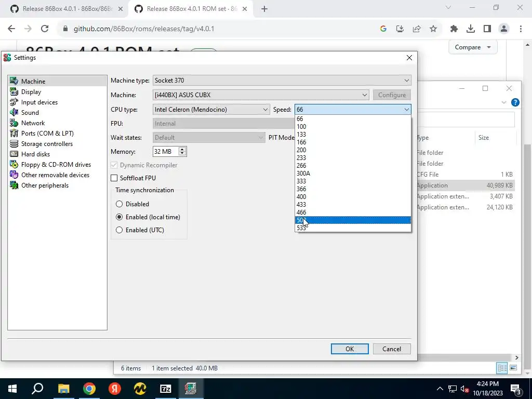
Task: Increase Memory with stepper arrows
Action: pos(182,149)
